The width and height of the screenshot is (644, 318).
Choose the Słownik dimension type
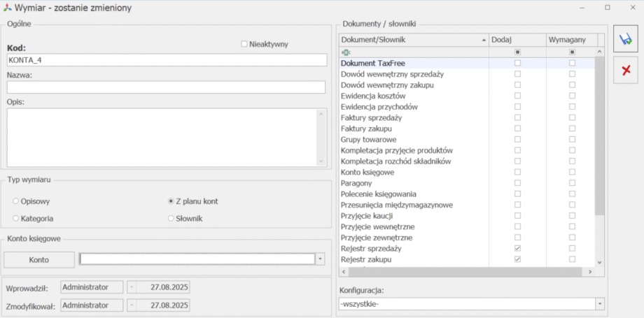click(x=171, y=219)
